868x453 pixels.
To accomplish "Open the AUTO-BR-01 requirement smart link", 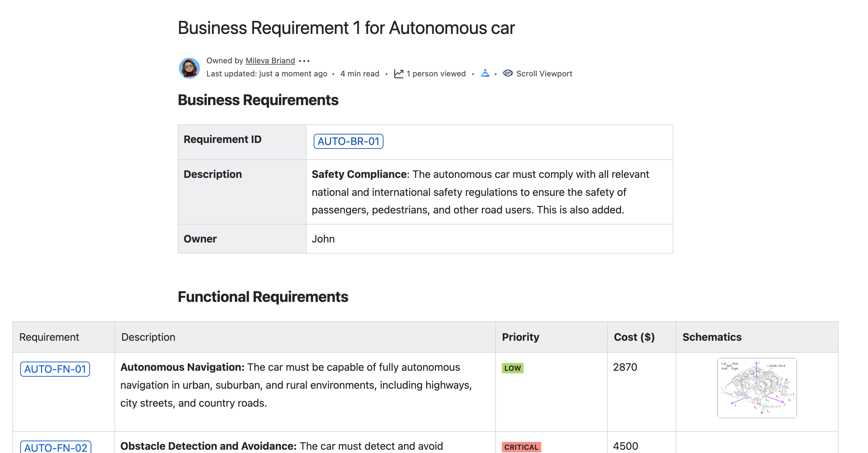I will pyautogui.click(x=349, y=141).
